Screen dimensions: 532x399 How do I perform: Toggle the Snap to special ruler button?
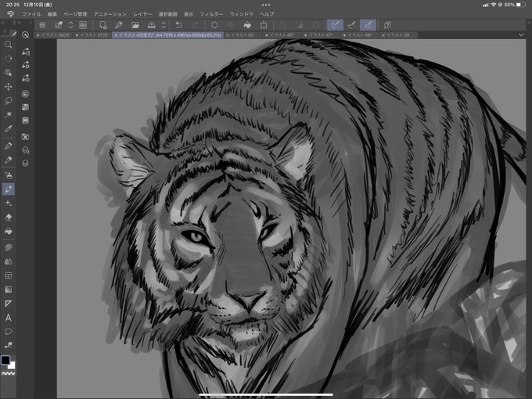(351, 25)
